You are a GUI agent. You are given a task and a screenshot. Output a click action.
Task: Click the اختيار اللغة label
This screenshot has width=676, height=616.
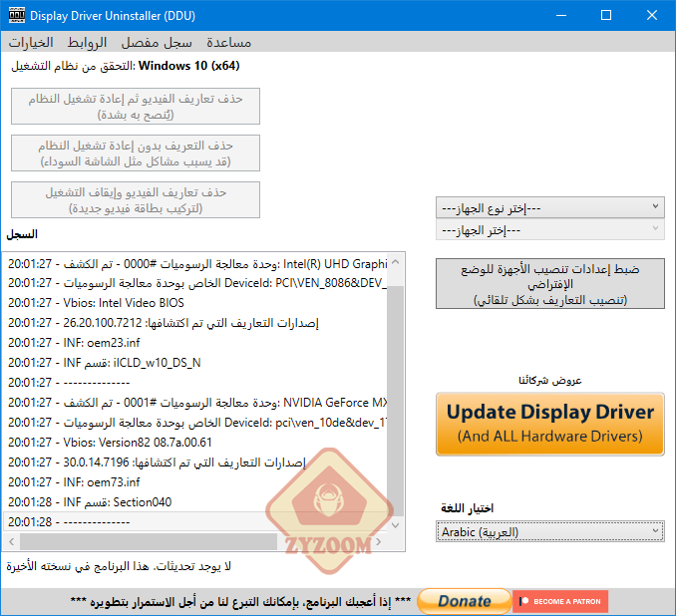tap(467, 508)
